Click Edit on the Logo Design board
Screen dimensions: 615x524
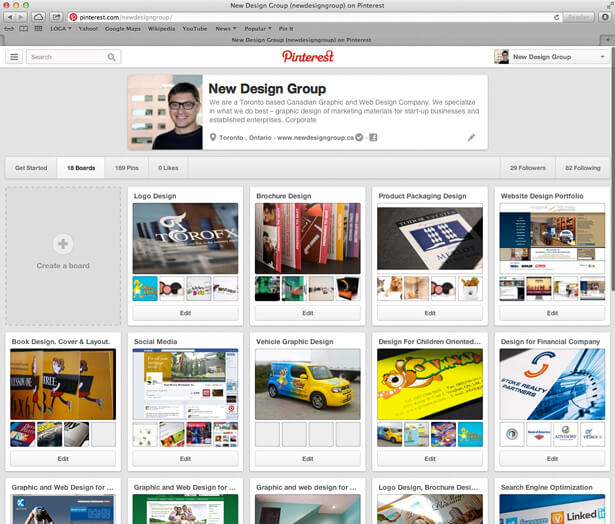(186, 313)
